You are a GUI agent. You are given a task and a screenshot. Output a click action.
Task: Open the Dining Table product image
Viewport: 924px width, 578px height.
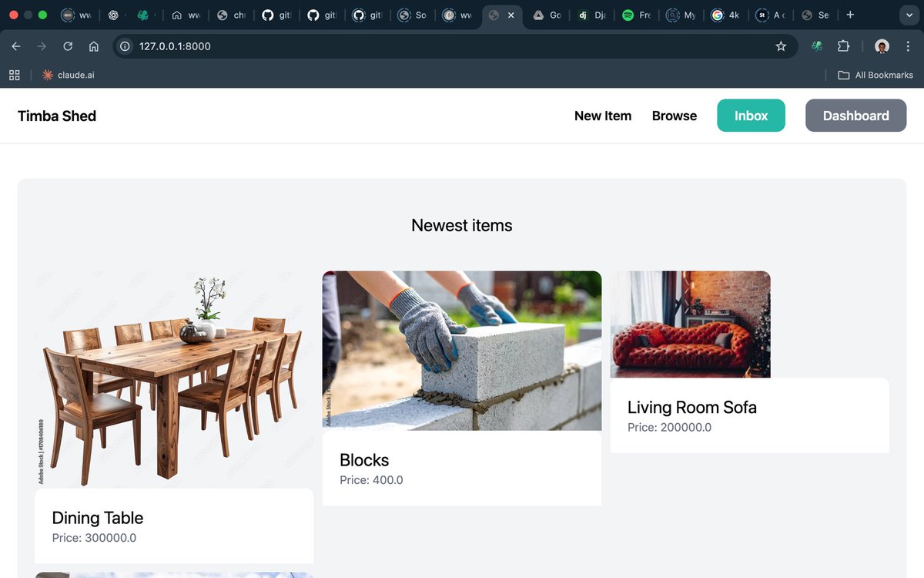pos(174,379)
